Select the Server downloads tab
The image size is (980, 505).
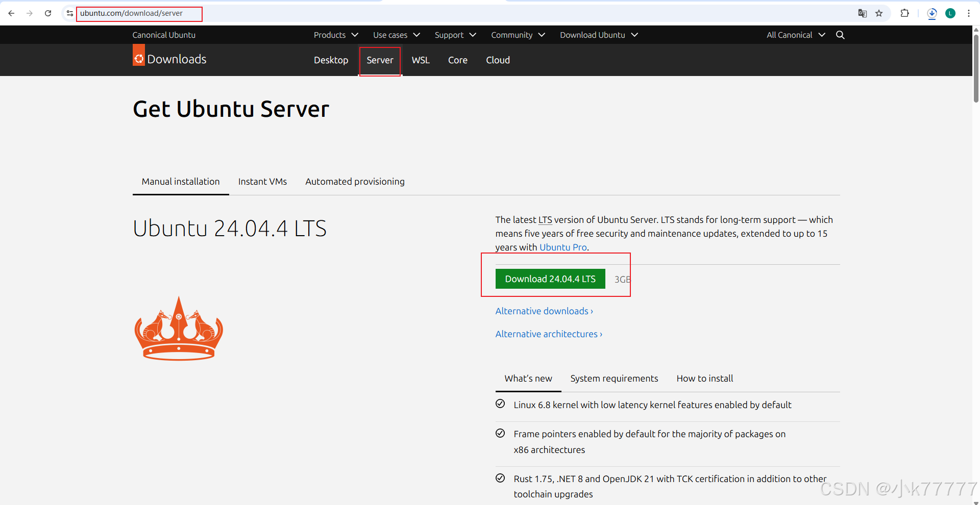380,60
